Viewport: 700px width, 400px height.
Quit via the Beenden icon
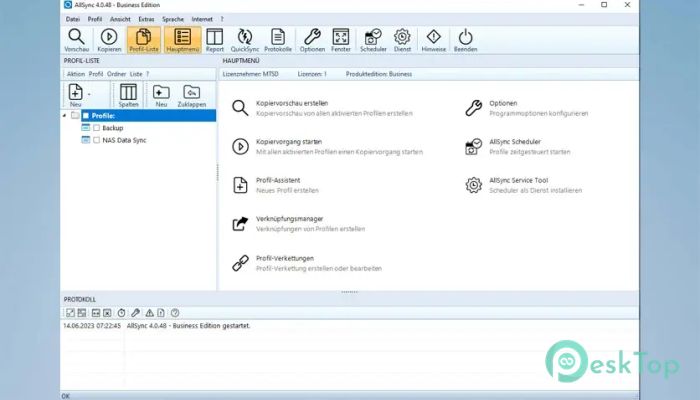pos(465,40)
